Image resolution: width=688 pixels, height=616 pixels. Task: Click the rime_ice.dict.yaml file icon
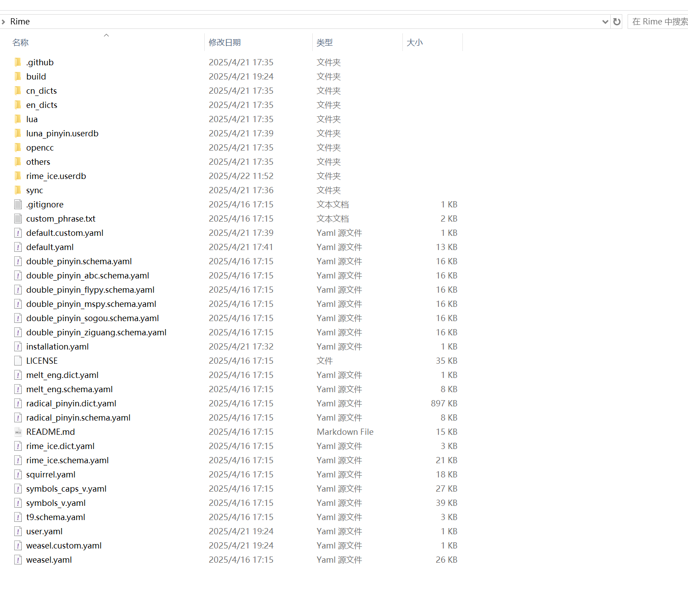tap(18, 446)
